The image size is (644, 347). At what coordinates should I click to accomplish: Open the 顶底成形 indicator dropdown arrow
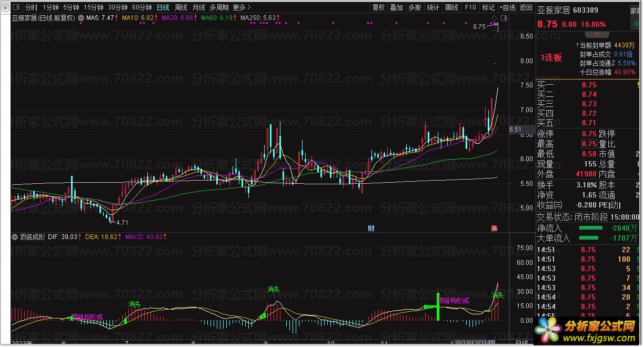point(14,237)
